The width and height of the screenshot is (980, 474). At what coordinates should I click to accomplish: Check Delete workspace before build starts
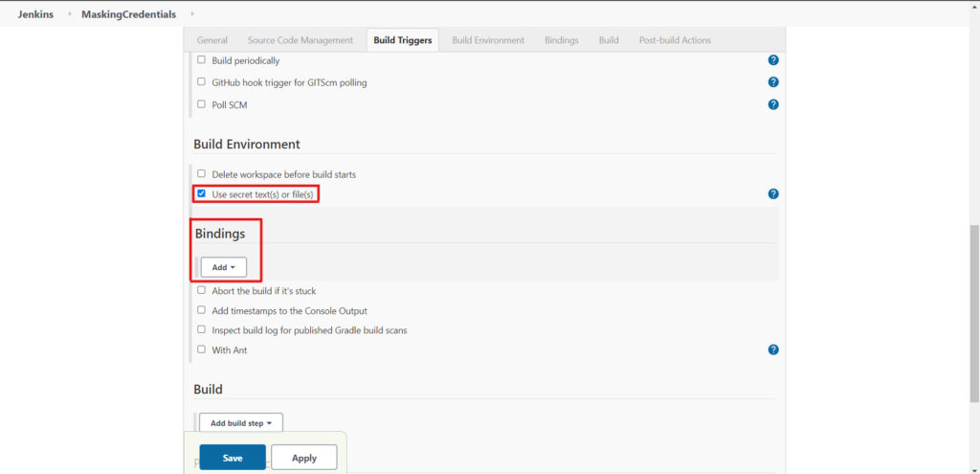click(x=201, y=174)
